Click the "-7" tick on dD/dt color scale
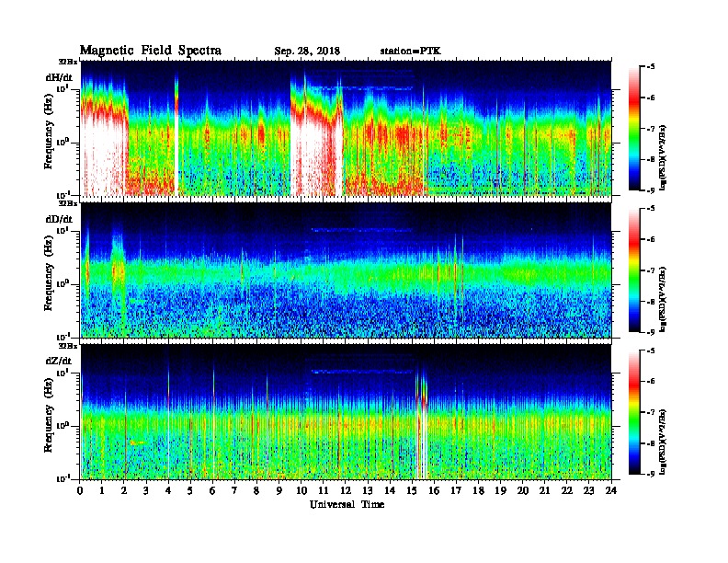 [x=651, y=270]
